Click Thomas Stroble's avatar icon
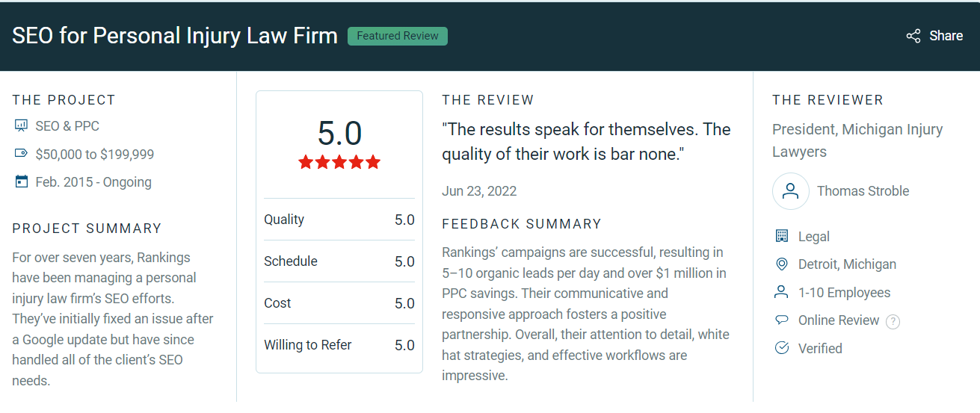980x413 pixels. (x=790, y=191)
